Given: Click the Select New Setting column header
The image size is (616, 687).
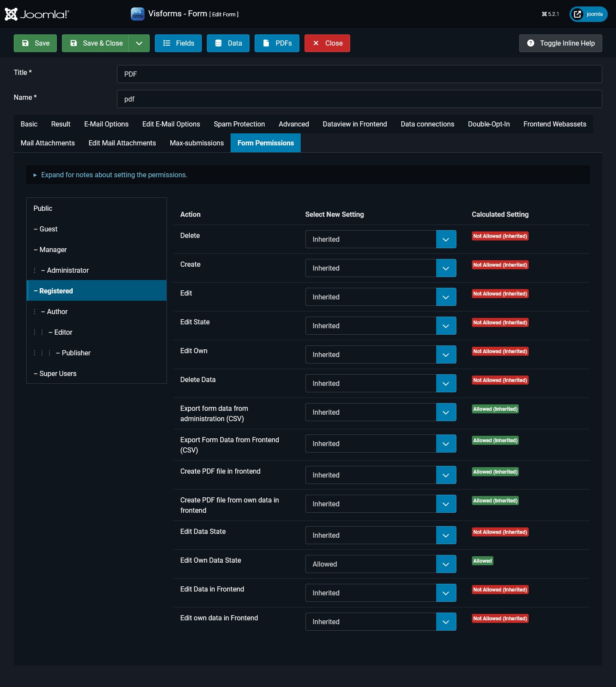Looking at the screenshot, I should (334, 214).
